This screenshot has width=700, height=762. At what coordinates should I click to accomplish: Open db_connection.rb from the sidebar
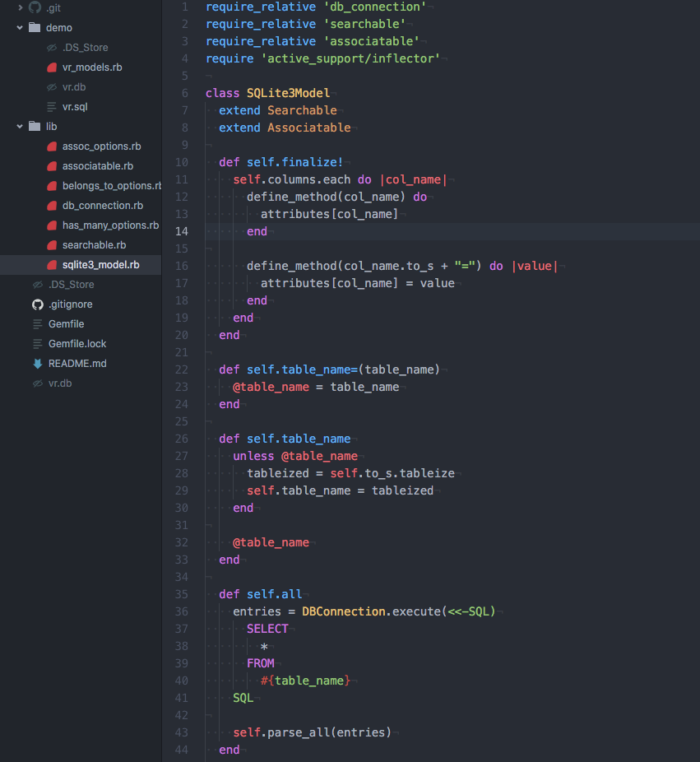coord(102,206)
